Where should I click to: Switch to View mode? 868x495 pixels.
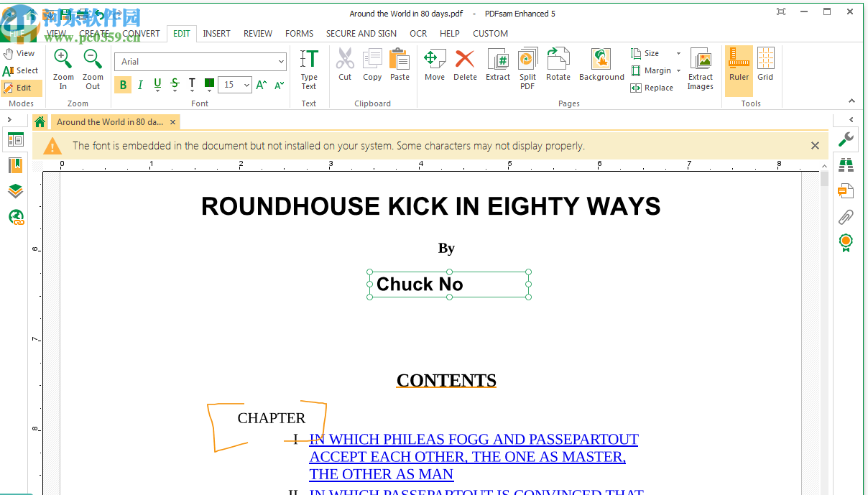tap(19, 53)
